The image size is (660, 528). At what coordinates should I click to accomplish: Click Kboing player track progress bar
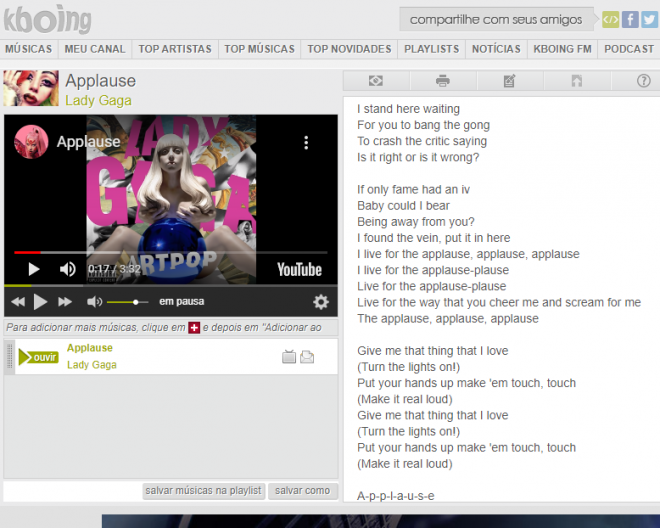point(170,286)
